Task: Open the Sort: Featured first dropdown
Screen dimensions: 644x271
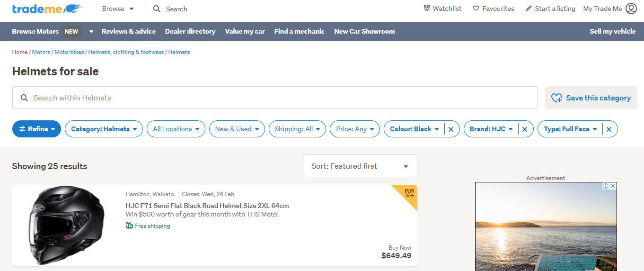Action: coord(361,166)
